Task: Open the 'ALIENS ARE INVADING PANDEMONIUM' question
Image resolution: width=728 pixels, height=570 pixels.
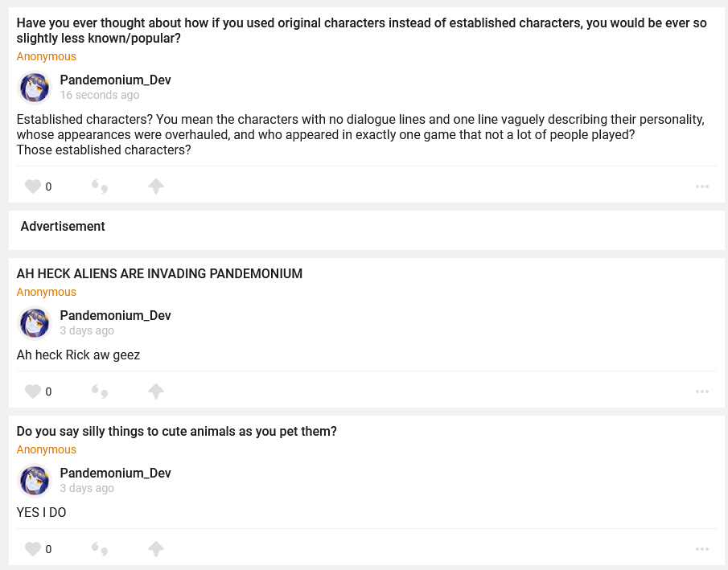Action: pos(159,273)
